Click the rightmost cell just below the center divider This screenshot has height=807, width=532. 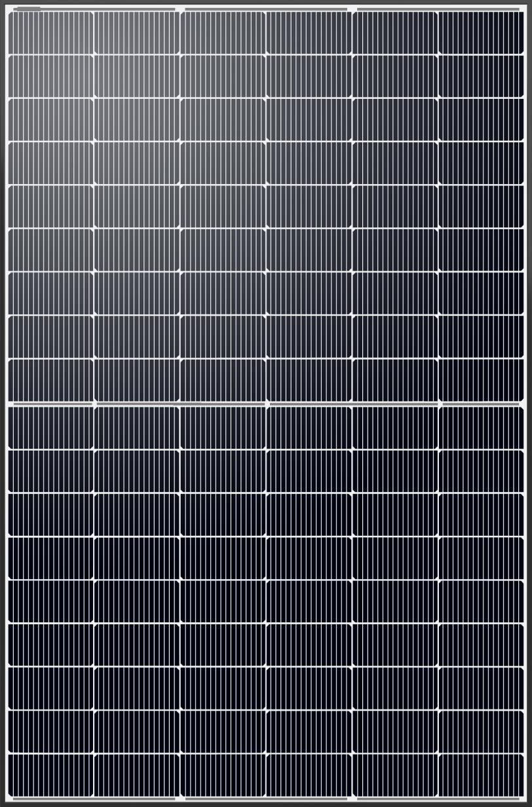(x=481, y=427)
